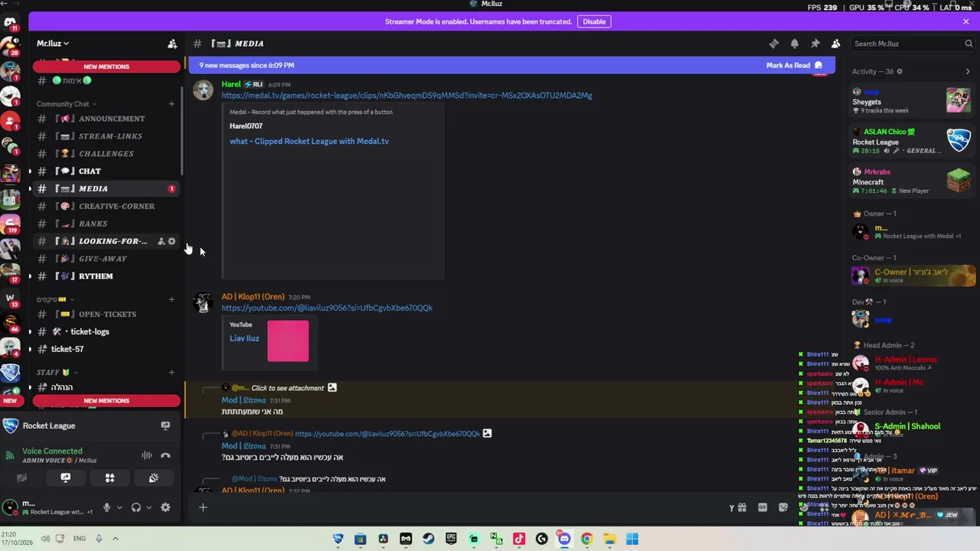Edit LOOKING-FOR channel settings gear

point(171,241)
